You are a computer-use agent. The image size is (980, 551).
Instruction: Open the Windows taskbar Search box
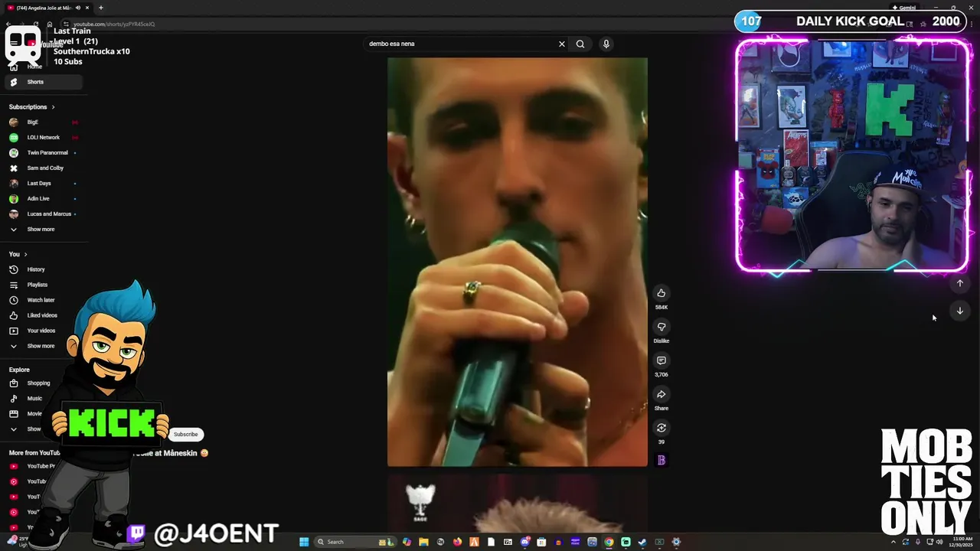click(354, 542)
